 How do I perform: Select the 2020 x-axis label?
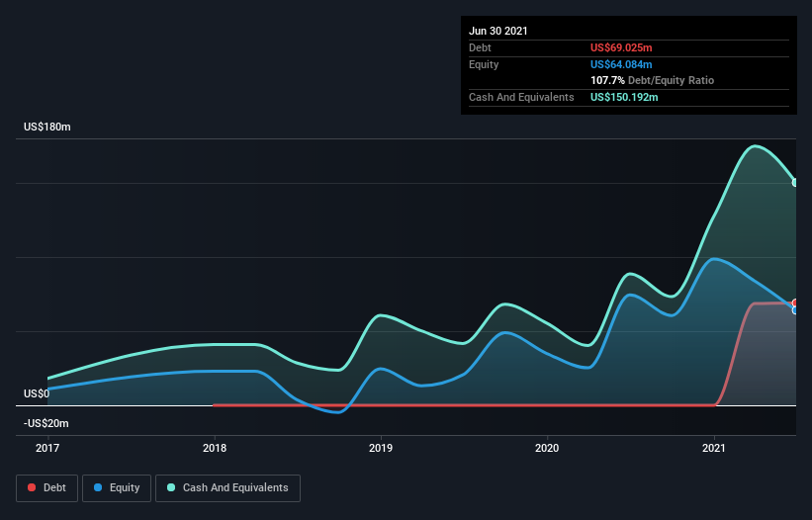(x=547, y=448)
